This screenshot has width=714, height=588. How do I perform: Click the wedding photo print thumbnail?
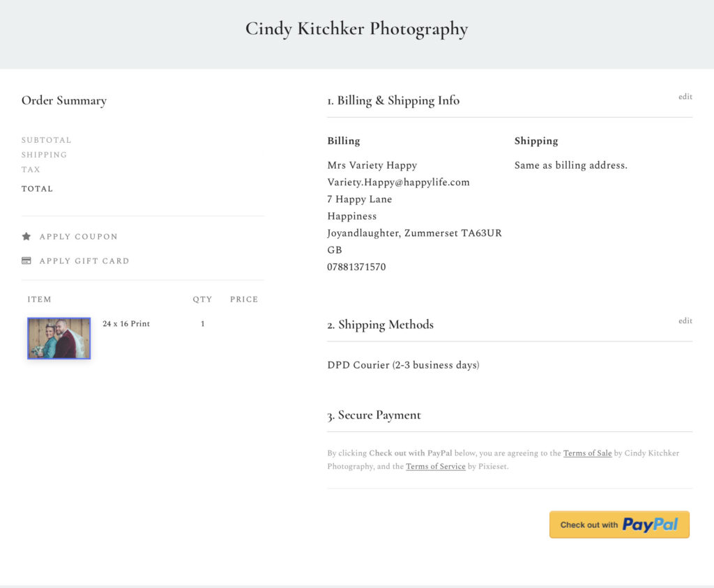(59, 339)
